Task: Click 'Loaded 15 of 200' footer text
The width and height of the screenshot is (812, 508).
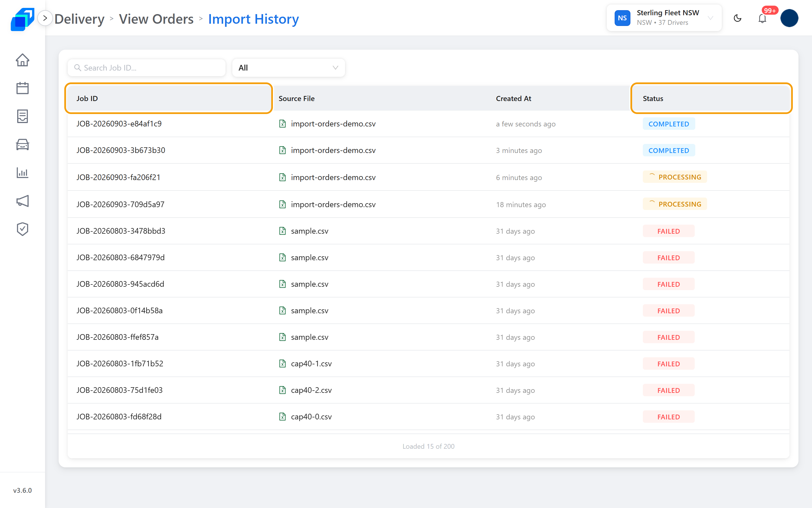Action: [x=429, y=446]
